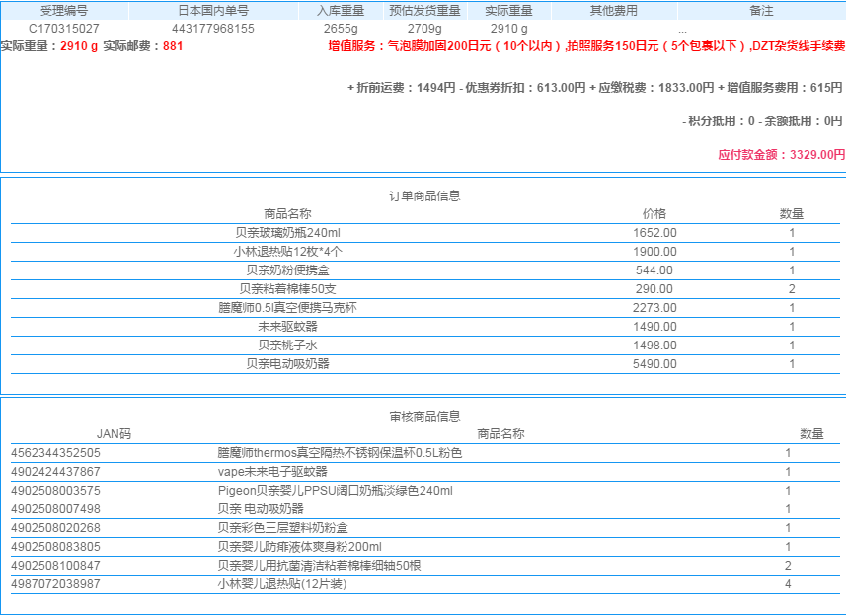Click the 折前运费 1494円 fee line
The image size is (846, 616).
402,88
